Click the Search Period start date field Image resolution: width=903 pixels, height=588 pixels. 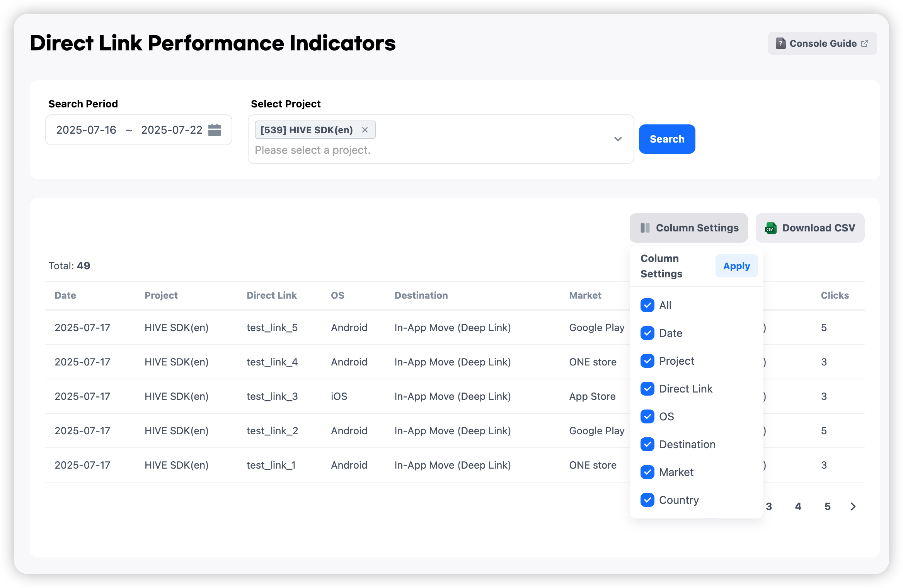tap(86, 130)
